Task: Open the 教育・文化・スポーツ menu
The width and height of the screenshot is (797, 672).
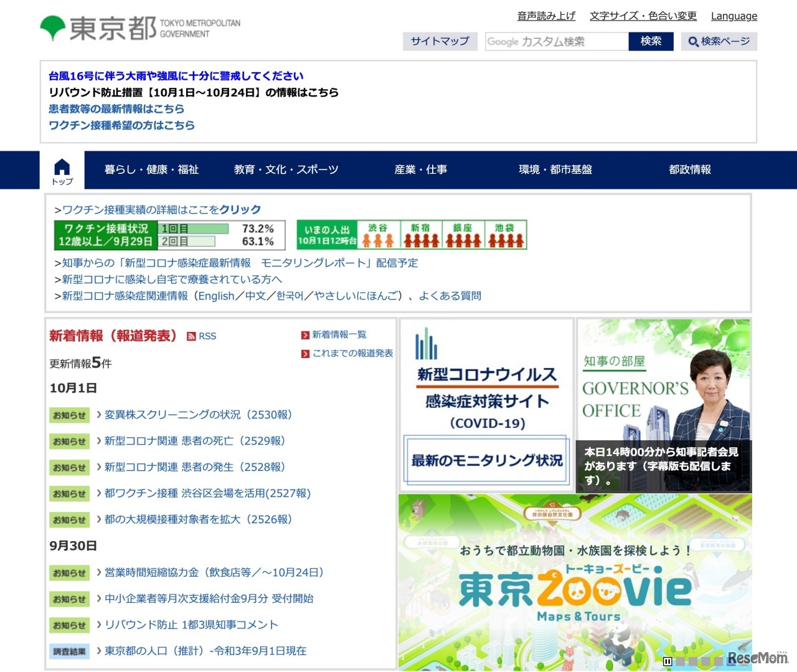Action: (x=286, y=169)
